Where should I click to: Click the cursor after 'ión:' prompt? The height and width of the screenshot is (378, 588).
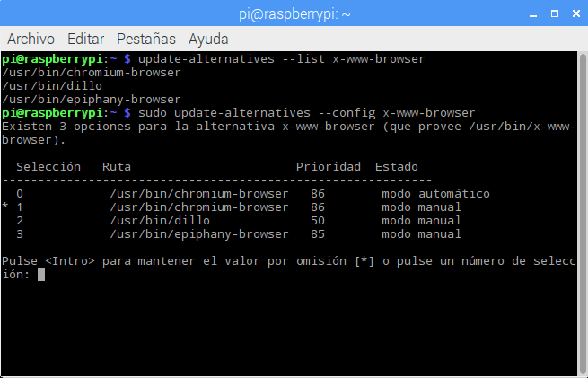41,274
